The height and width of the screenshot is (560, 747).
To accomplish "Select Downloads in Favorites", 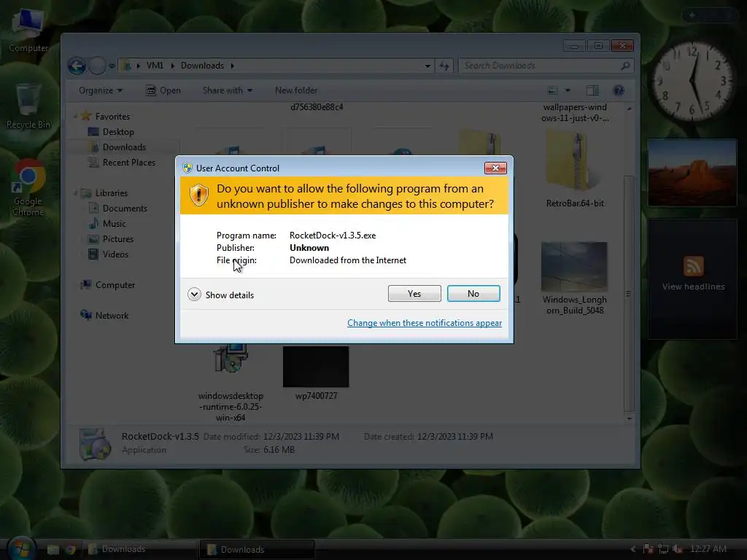I will 124,147.
